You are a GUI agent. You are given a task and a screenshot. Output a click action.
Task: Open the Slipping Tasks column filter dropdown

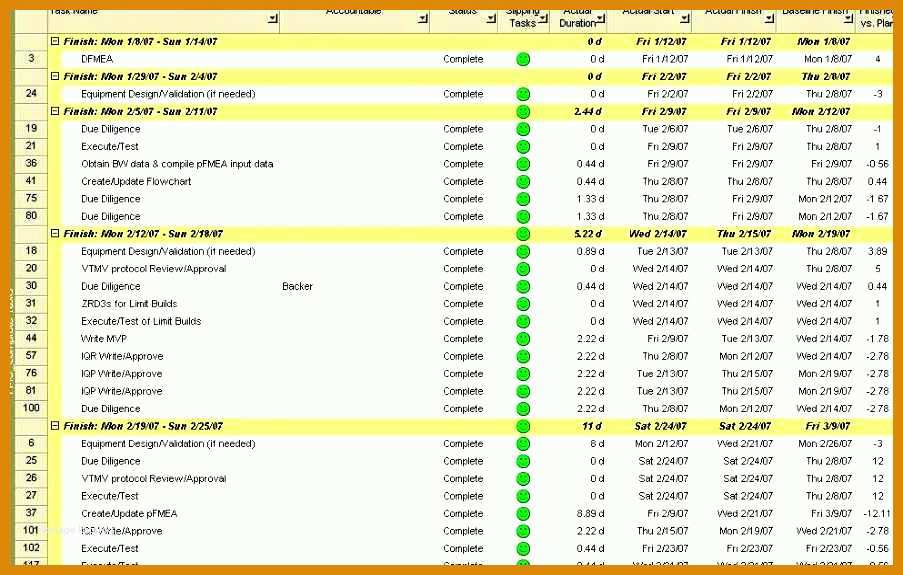(543, 19)
